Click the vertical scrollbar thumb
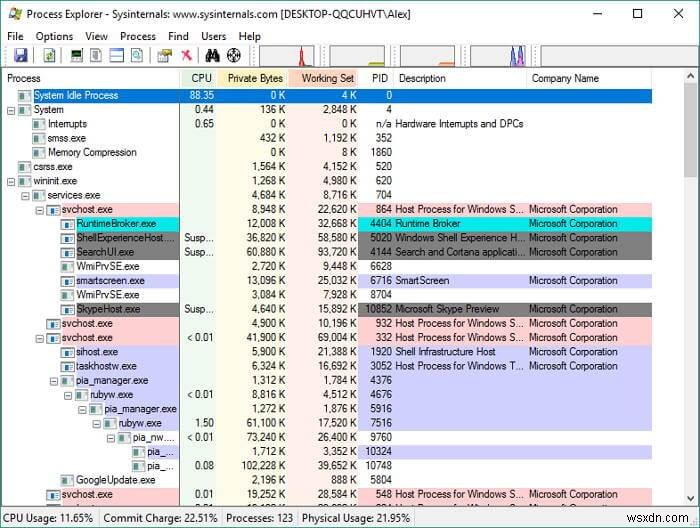Screen dimensions: 700x528 pos(691,130)
